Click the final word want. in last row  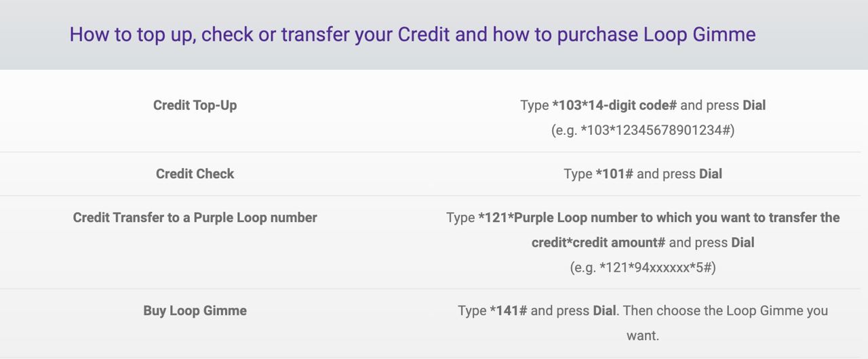point(642,335)
